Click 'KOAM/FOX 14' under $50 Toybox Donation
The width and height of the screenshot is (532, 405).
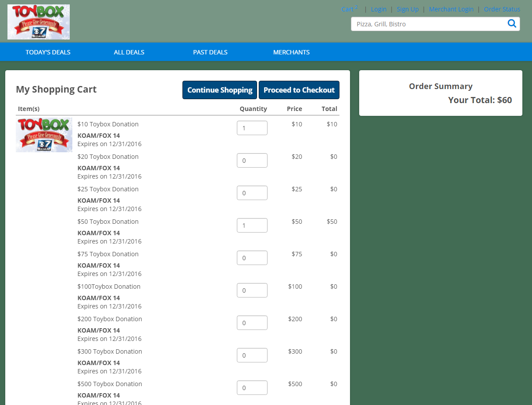[x=99, y=233]
